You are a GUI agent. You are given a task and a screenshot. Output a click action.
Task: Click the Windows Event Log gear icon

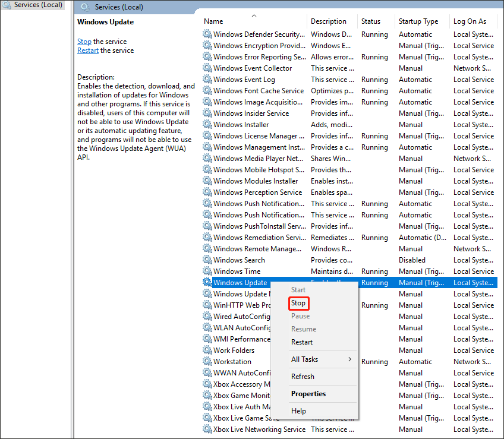[207, 79]
